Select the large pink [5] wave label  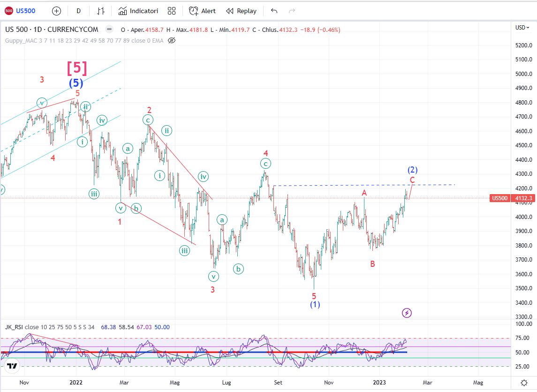tap(77, 68)
